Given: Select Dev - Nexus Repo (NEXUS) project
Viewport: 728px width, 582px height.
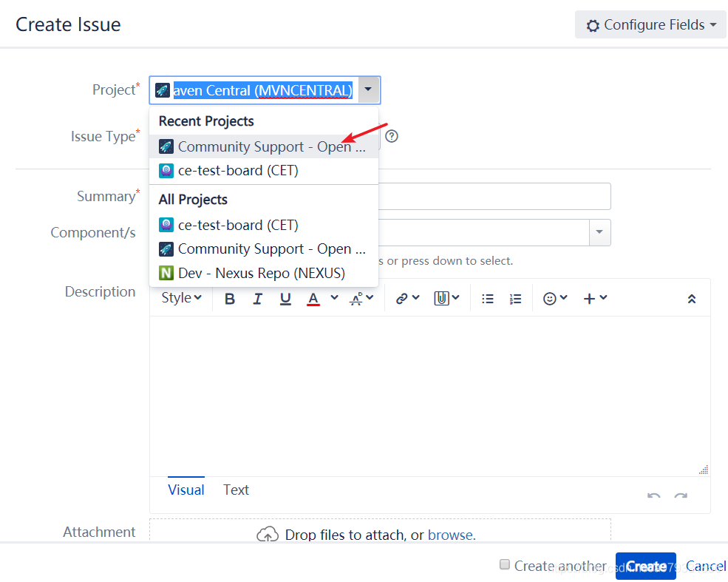Looking at the screenshot, I should click(264, 273).
